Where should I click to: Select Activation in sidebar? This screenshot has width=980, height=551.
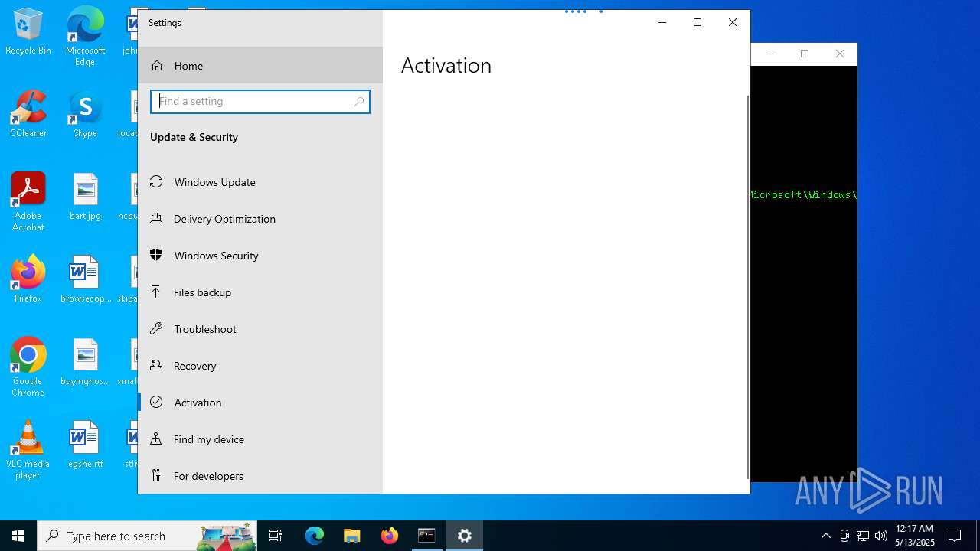tap(260, 403)
